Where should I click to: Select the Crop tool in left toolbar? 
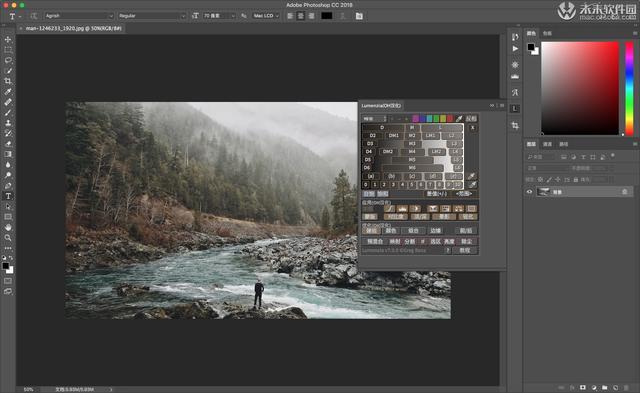pyautogui.click(x=8, y=81)
